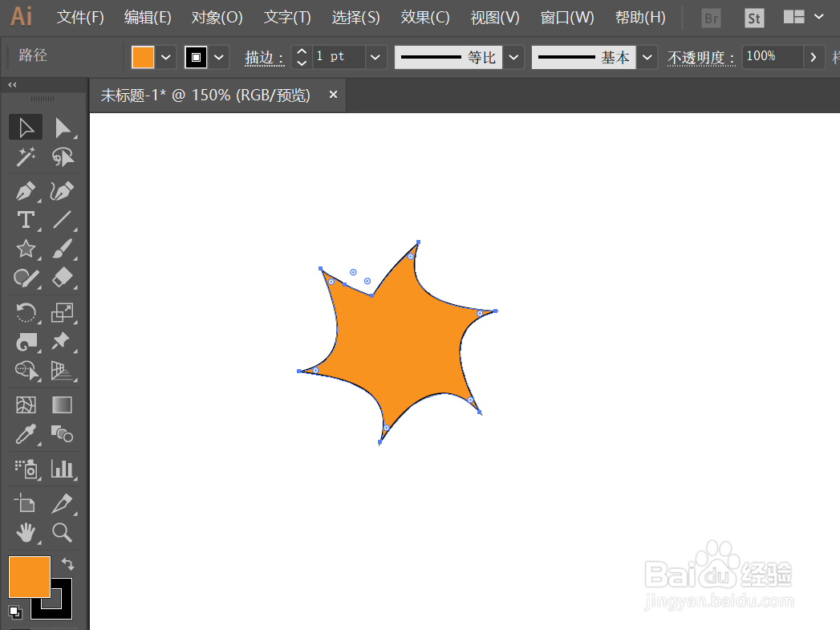Select the Direct Selection tool
Image resolution: width=840 pixels, height=630 pixels.
pos(63,126)
